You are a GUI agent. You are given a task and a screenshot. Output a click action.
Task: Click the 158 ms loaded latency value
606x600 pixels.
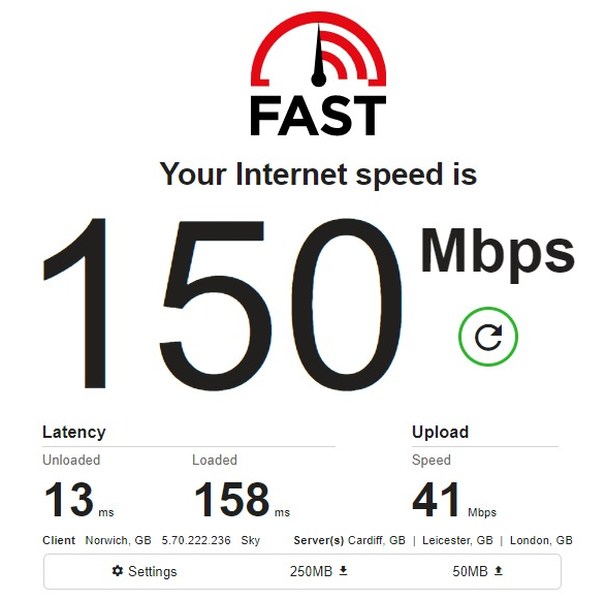click(242, 499)
